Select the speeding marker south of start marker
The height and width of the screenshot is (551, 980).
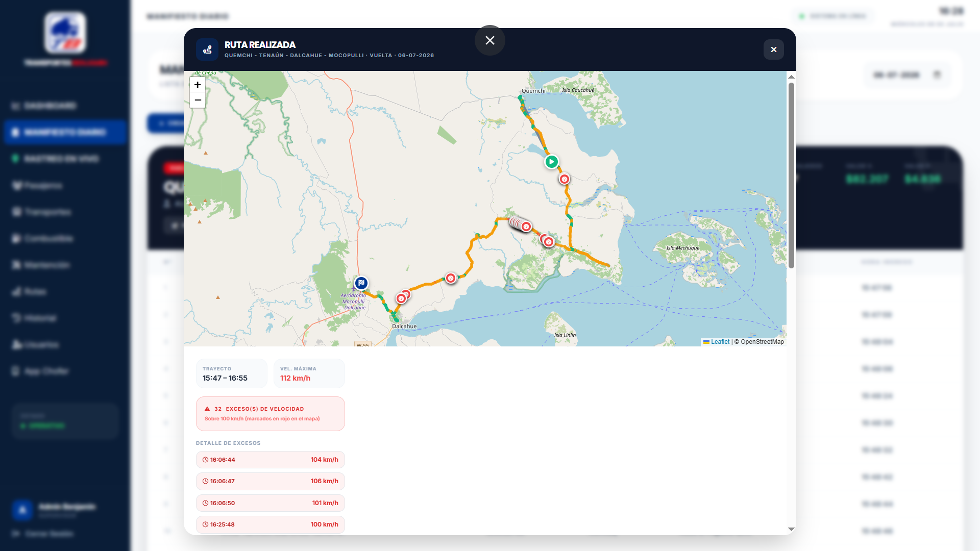(564, 179)
